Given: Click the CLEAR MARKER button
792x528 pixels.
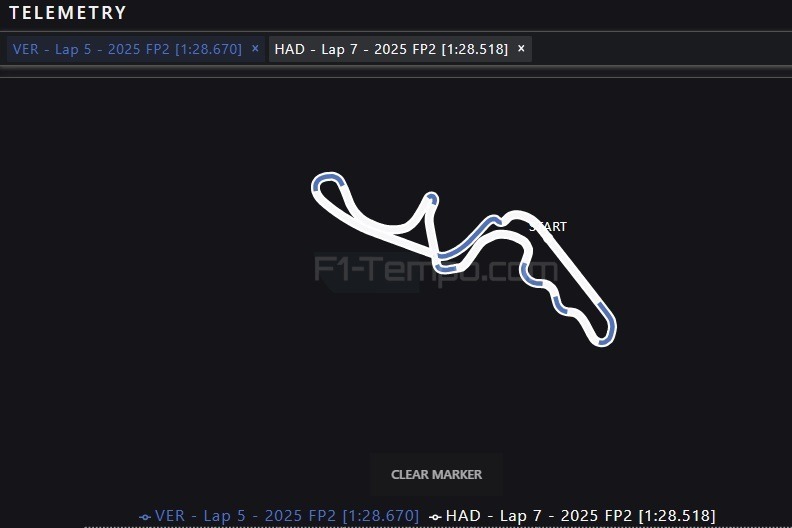Looking at the screenshot, I should point(436,474).
